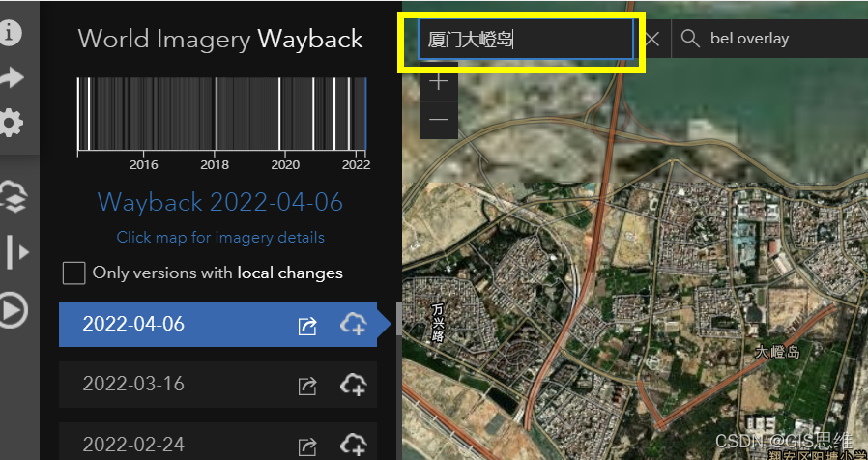Image resolution: width=868 pixels, height=460 pixels.
Task: Click the 大嶝岛 label on the map
Action: click(778, 352)
